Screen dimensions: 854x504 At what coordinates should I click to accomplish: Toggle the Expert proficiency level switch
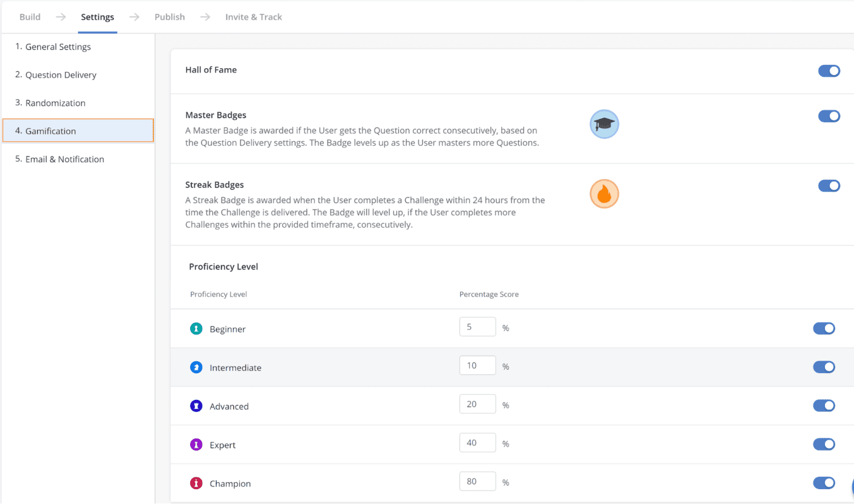824,444
